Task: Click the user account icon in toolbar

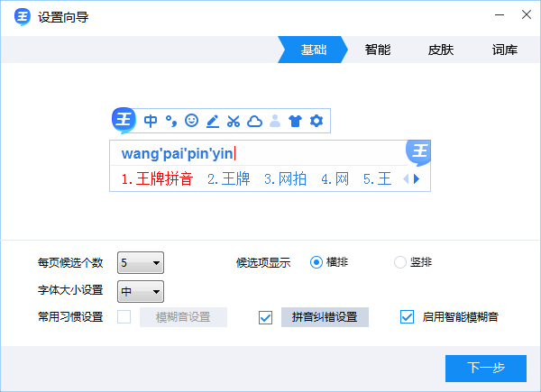Action: (x=275, y=120)
